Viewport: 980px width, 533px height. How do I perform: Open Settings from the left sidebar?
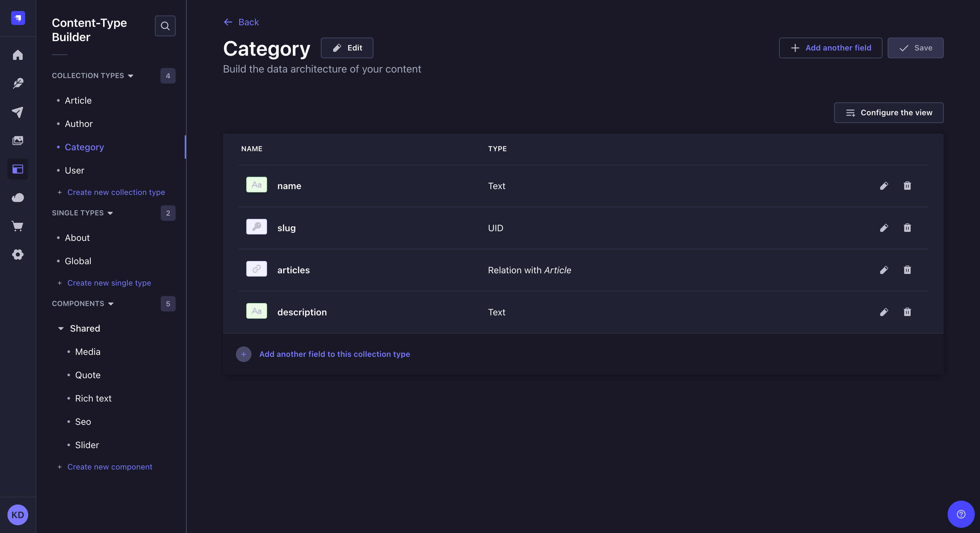coord(17,255)
